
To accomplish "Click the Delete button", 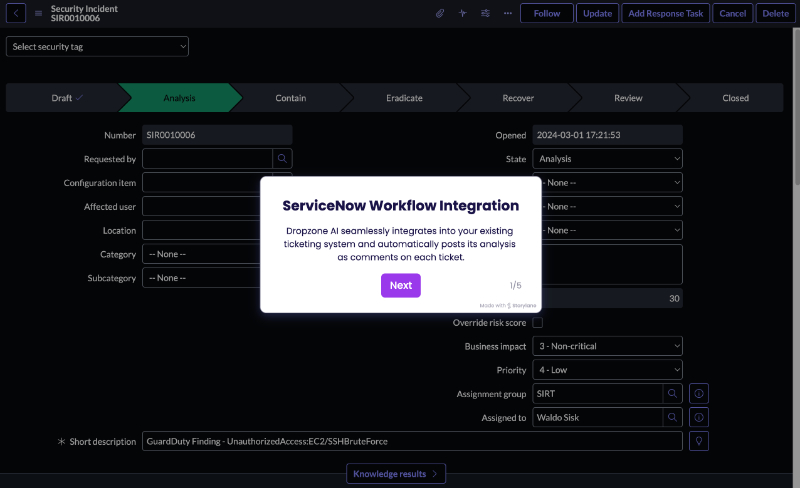I will 776,13.
